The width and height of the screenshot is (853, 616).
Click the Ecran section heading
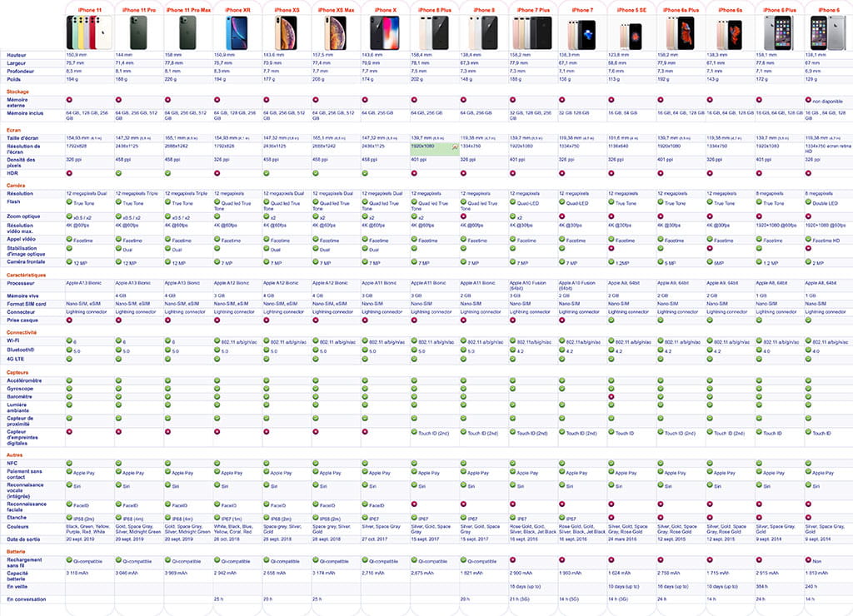tap(13, 130)
